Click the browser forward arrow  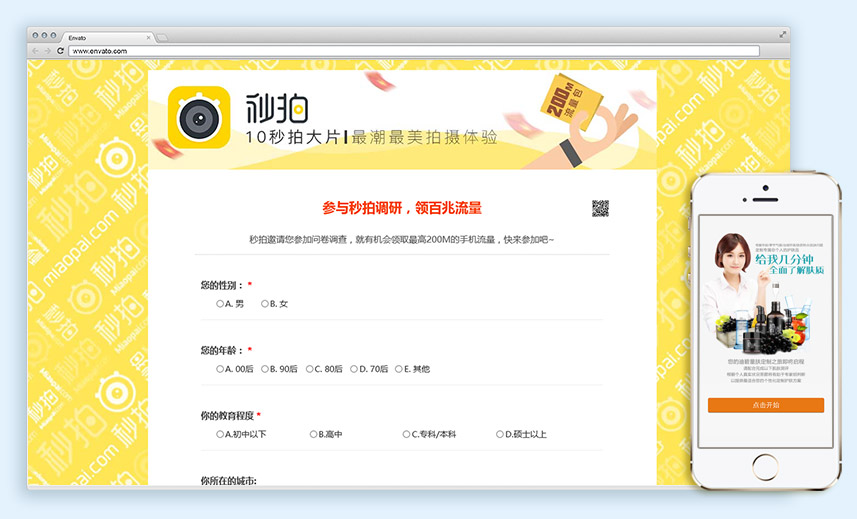click(48, 51)
